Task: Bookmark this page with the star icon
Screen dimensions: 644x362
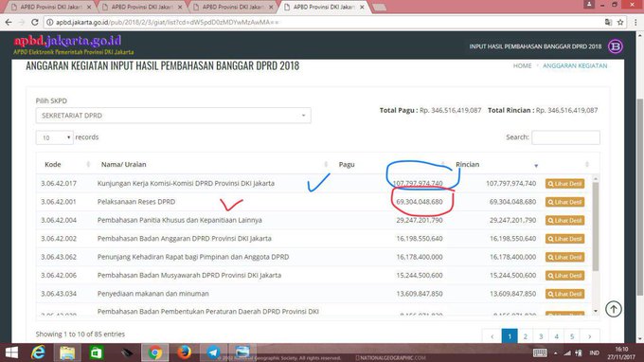Action: [x=620, y=22]
